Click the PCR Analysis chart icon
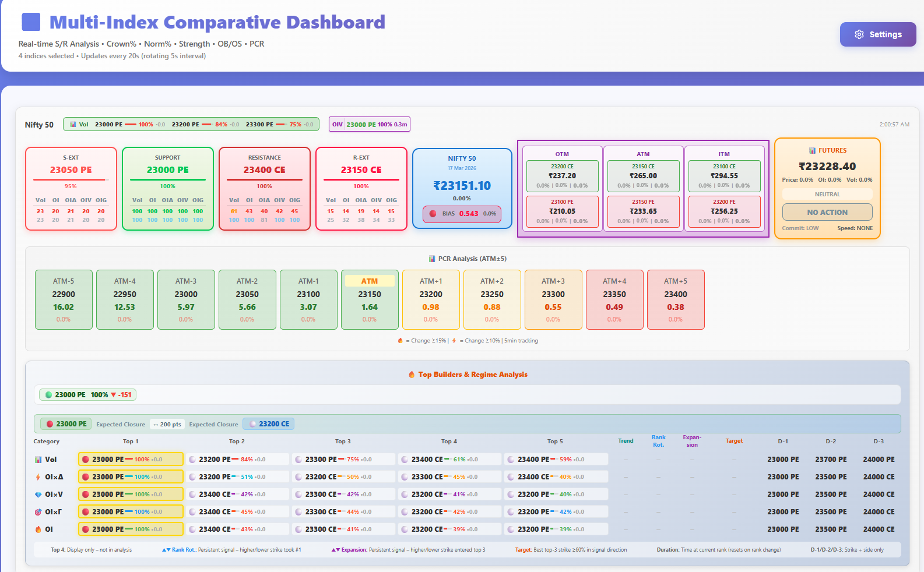Viewport: 924px width, 572px height. point(432,259)
